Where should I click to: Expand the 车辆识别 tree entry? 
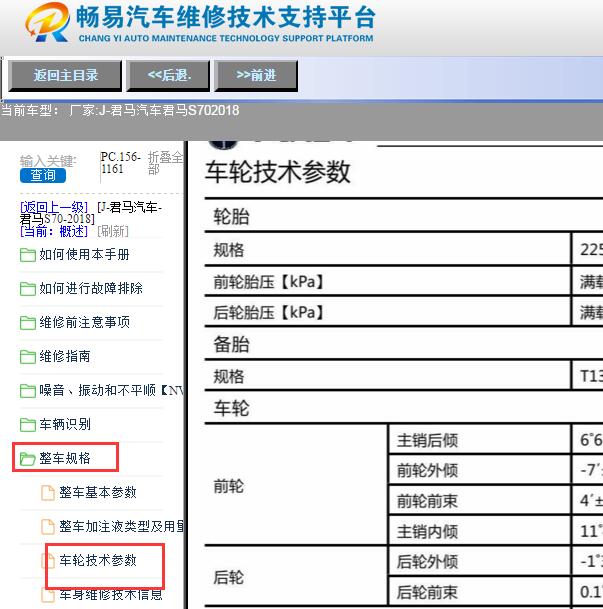tap(65, 424)
